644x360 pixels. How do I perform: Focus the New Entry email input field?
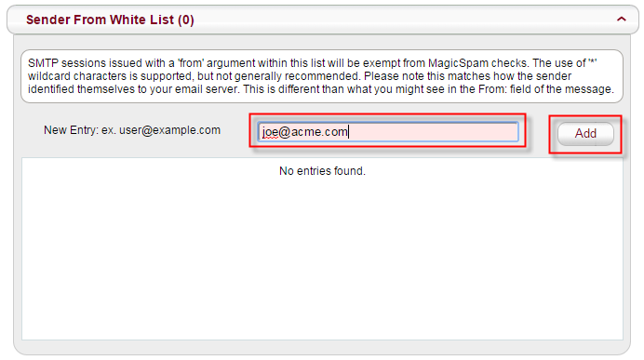(x=388, y=132)
